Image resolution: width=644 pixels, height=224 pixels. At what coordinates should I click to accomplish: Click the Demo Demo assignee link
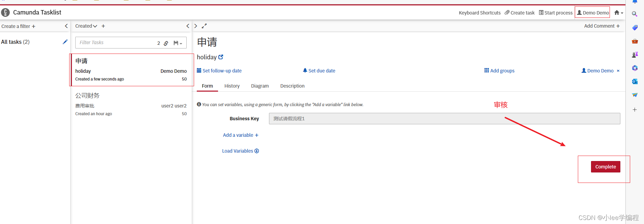597,71
